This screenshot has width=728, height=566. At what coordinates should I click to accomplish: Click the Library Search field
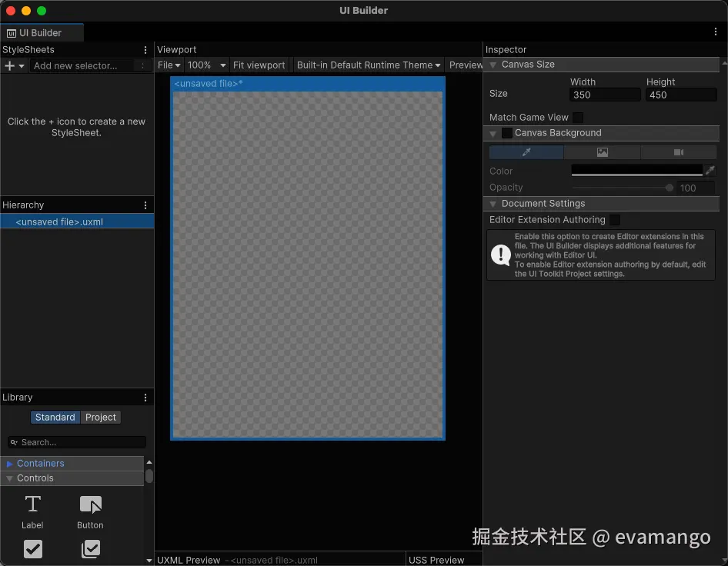(x=77, y=442)
